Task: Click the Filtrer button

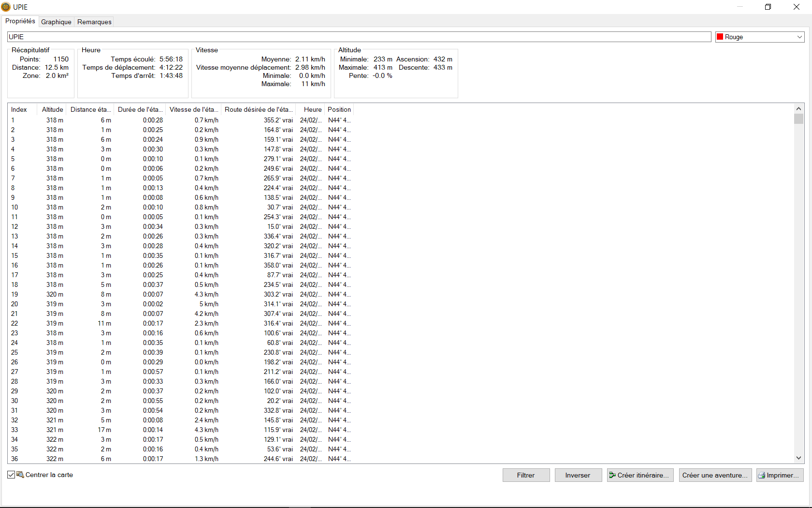Action: (526, 475)
